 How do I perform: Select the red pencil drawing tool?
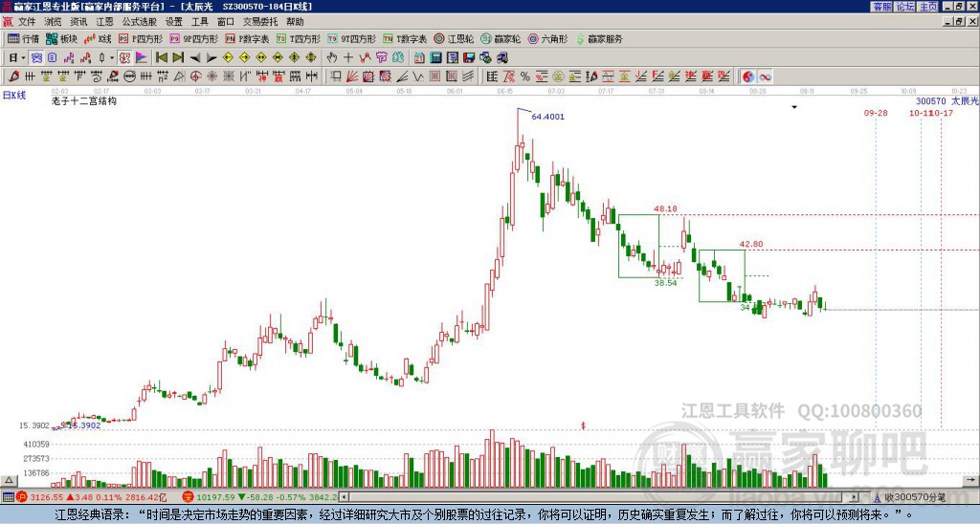point(13,76)
